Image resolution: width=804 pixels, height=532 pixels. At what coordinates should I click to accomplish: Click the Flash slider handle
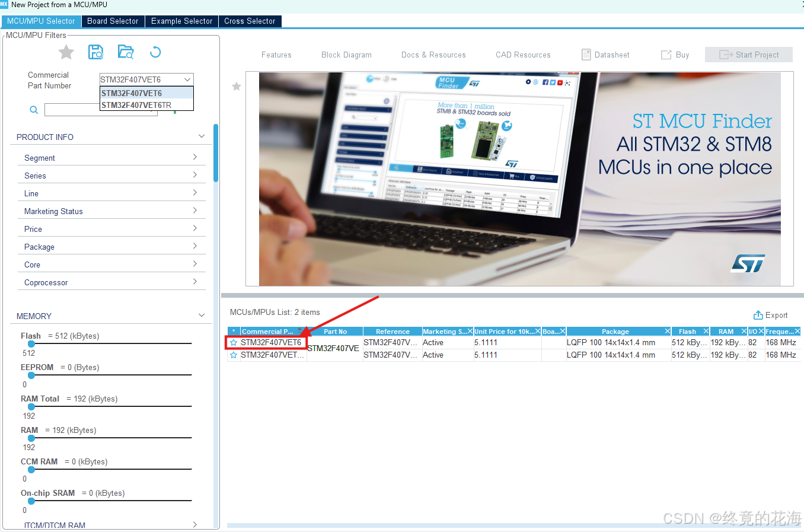31,344
